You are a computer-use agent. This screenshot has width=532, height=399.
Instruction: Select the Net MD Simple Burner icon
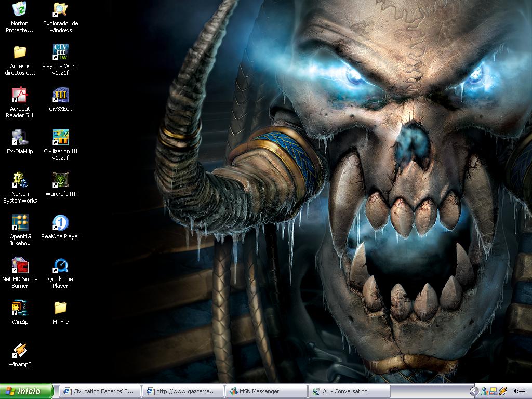(x=20, y=265)
